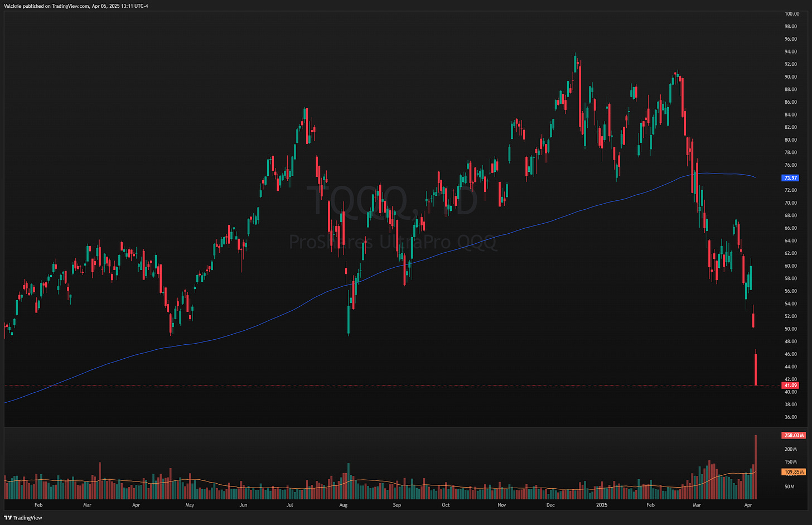Click the red 258.03M volume label
This screenshot has height=525, width=812.
tap(794, 435)
